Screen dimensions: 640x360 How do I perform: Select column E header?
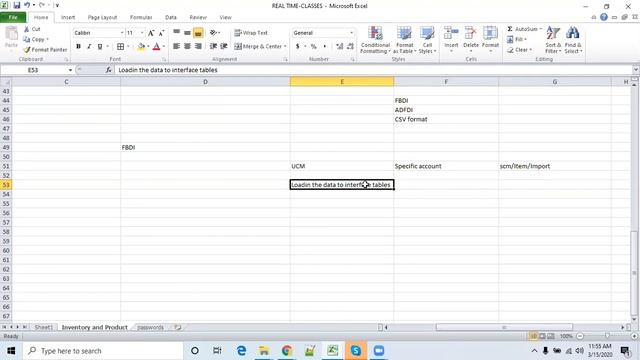(x=342, y=82)
